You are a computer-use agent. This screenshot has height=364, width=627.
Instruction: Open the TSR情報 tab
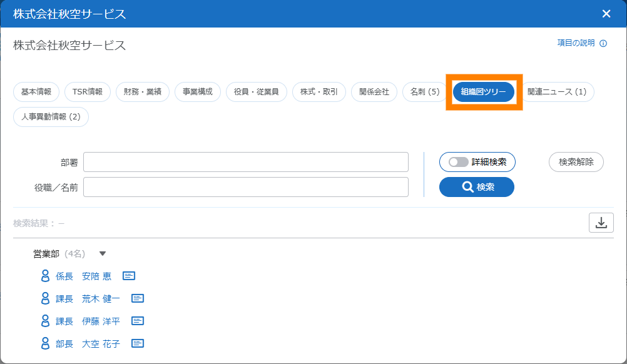(88, 92)
